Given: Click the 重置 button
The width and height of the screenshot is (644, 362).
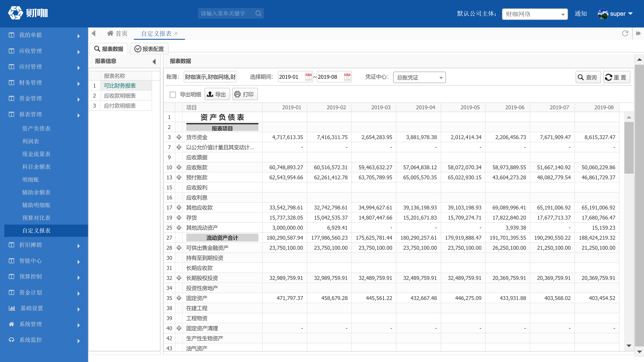Looking at the screenshot, I should tap(616, 77).
